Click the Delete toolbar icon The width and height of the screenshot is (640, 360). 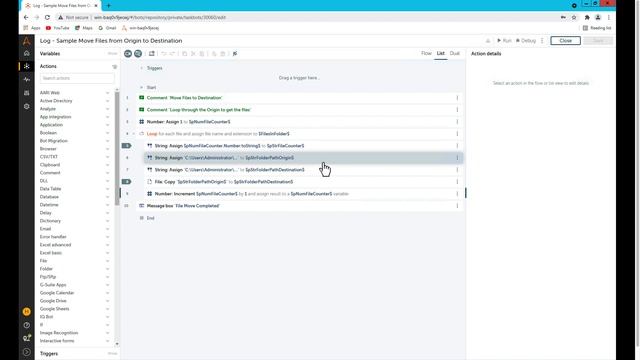coord(222,53)
